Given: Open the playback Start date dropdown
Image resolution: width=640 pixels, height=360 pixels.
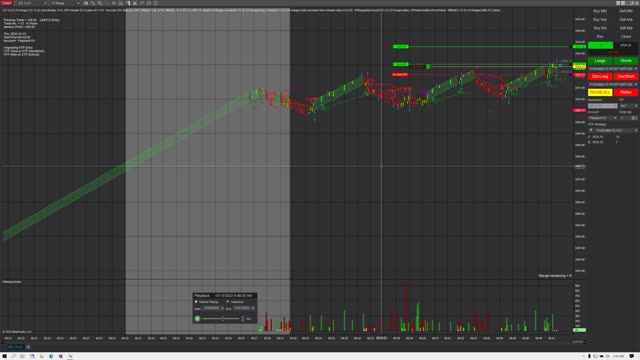Looking at the screenshot, I should 222,309.
